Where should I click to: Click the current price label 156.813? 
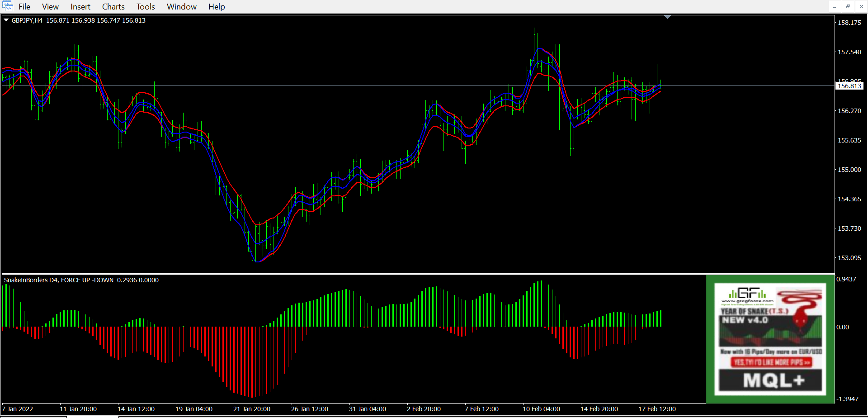pyautogui.click(x=849, y=86)
